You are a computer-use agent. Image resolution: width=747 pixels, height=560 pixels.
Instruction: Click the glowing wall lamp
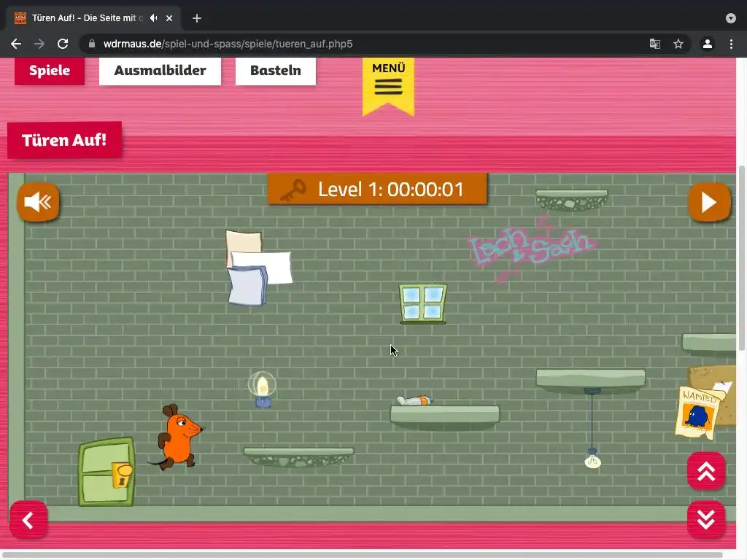point(262,389)
